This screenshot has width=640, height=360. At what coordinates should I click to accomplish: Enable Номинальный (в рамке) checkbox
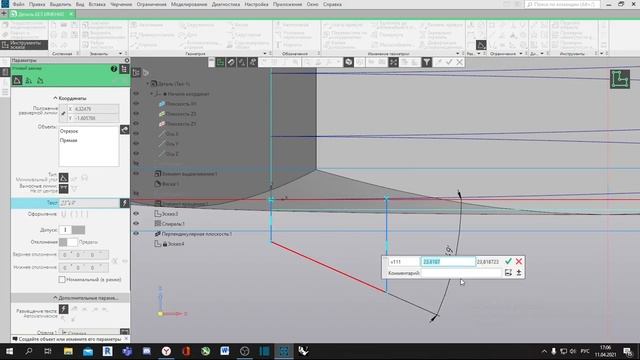[62, 280]
